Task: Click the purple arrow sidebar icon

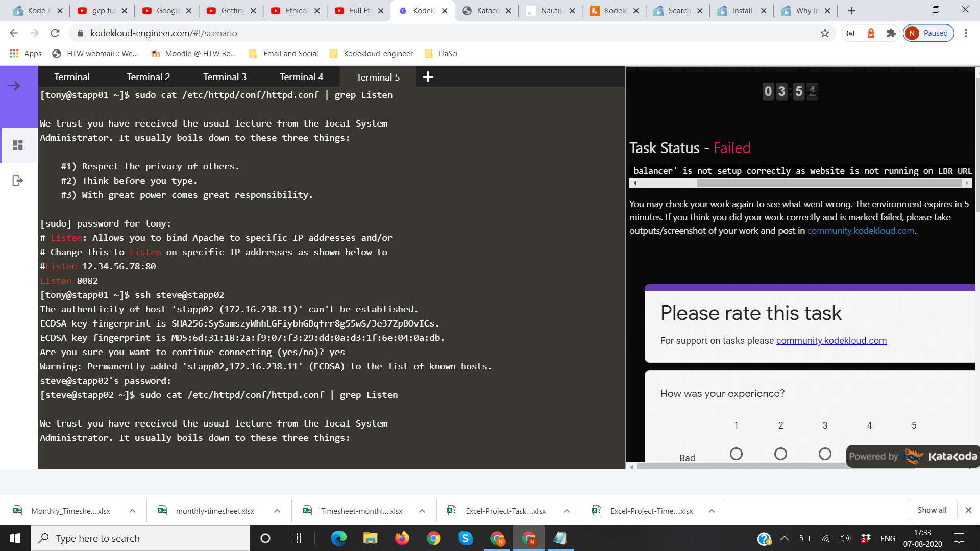Action: coord(14,86)
